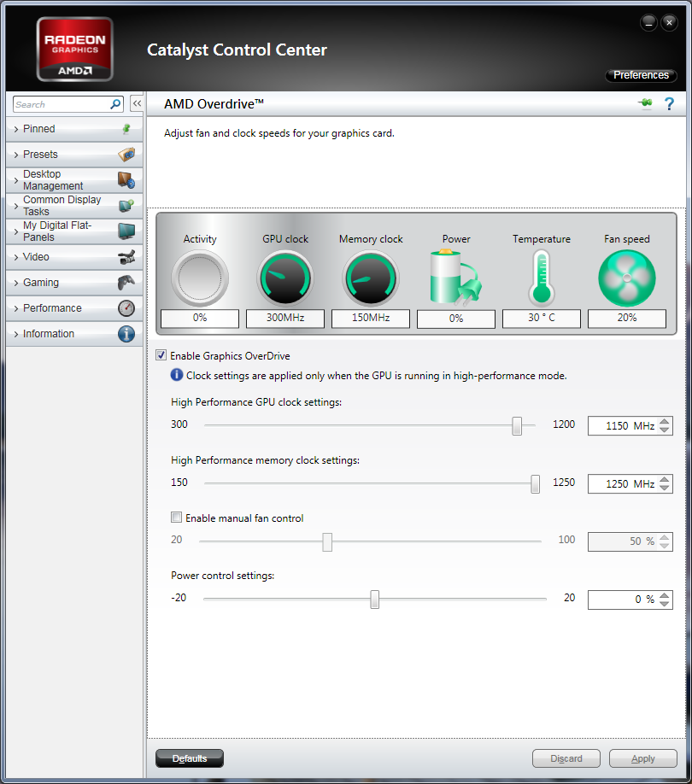Click the Power battery plug icon
Image resolution: width=692 pixels, height=784 pixels.
coord(455,278)
